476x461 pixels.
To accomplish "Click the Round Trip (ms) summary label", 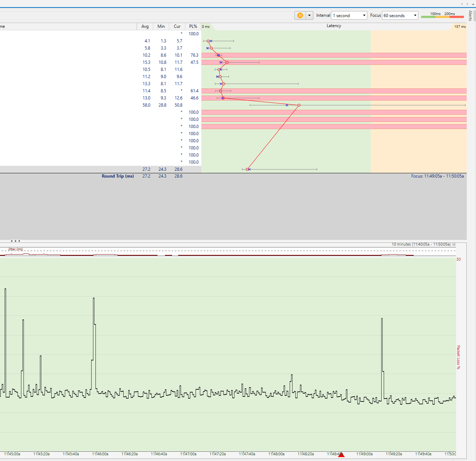I will pos(118,176).
